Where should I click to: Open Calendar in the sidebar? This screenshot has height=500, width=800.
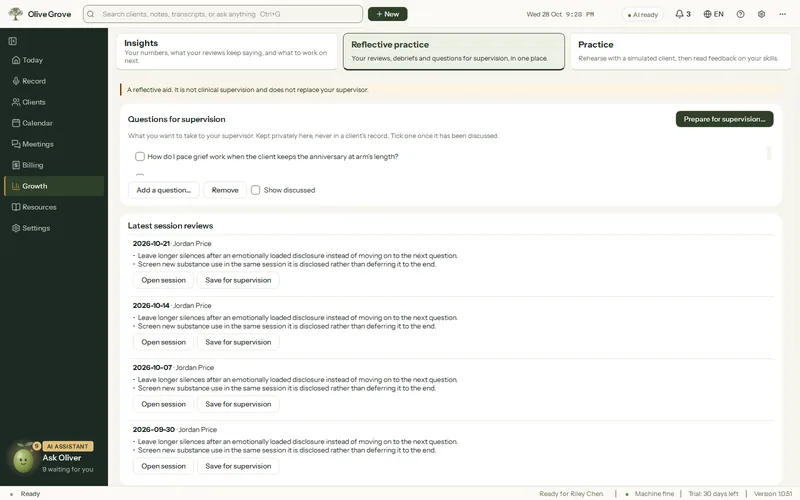(x=54, y=123)
